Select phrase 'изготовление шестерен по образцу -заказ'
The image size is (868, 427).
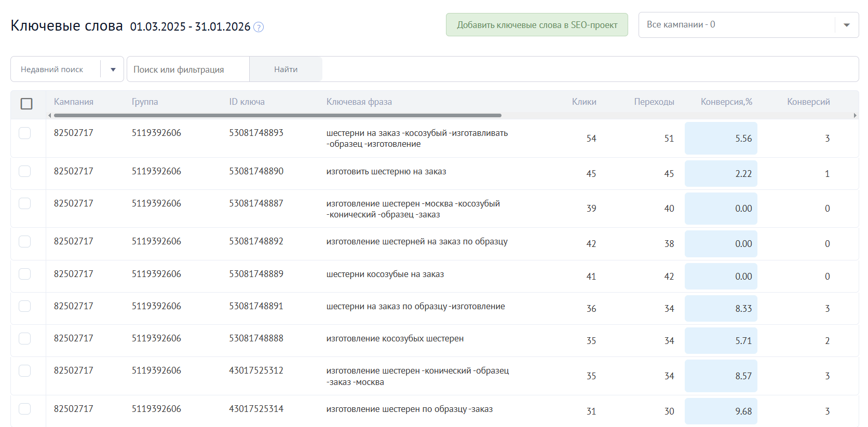pyautogui.click(x=410, y=409)
